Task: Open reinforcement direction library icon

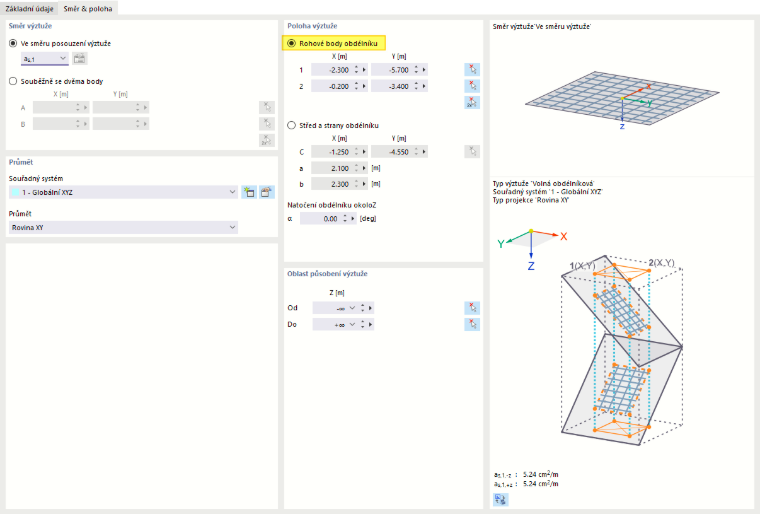Action: pos(79,59)
